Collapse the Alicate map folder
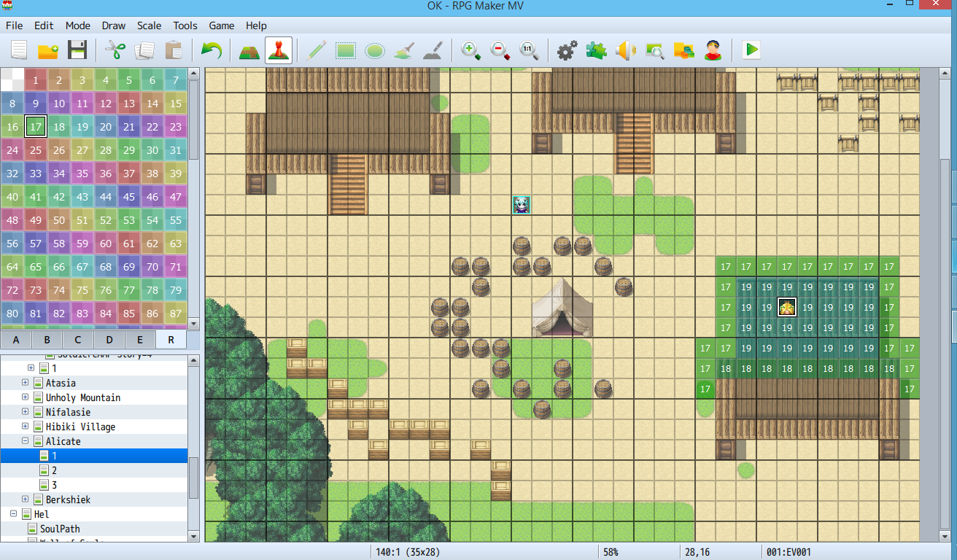The height and width of the screenshot is (560, 957). (x=25, y=441)
